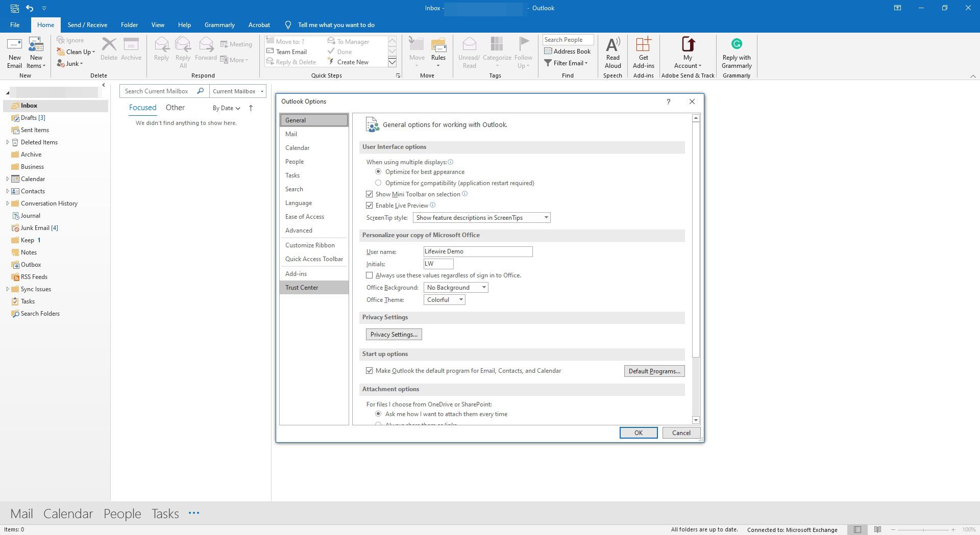Screen dimensions: 980x535
Task: Cancel the Outlook Options dialog
Action: tap(681, 432)
